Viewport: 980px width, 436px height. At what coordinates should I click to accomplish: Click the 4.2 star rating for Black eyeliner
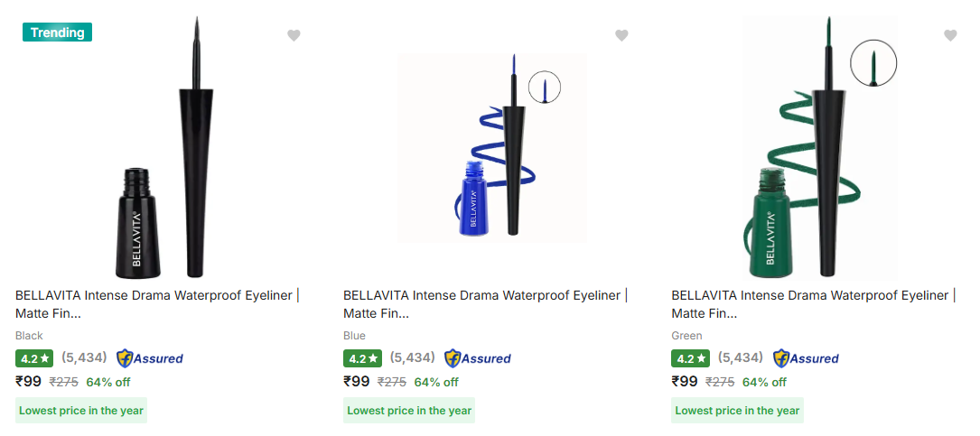coord(35,358)
